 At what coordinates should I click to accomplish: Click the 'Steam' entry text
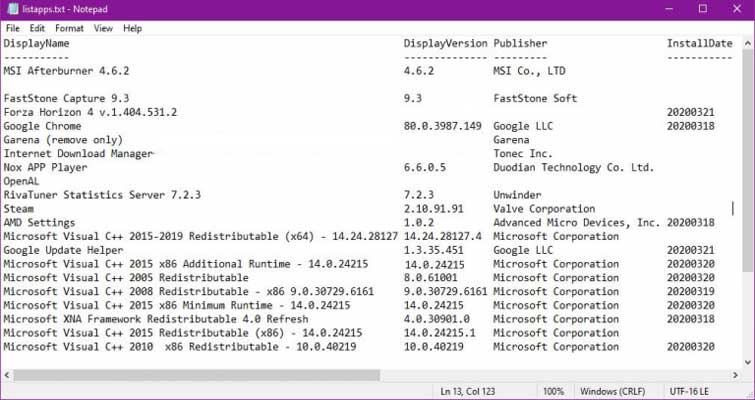(x=19, y=209)
